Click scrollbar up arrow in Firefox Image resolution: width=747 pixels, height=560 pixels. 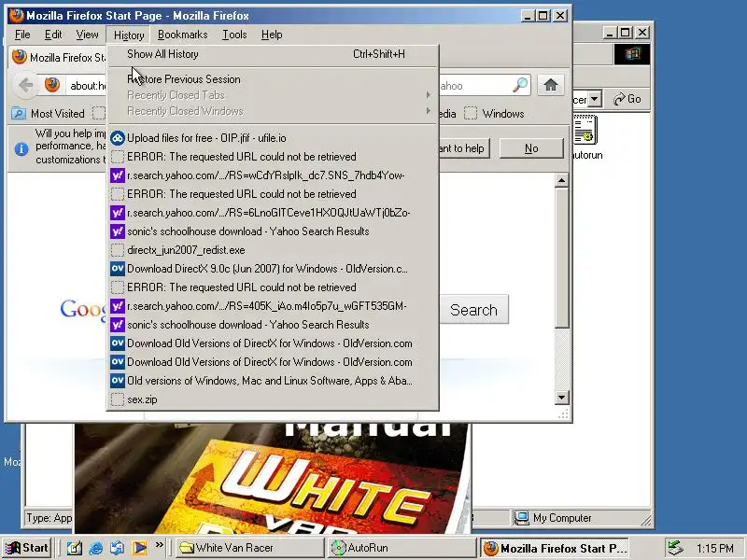coord(562,180)
